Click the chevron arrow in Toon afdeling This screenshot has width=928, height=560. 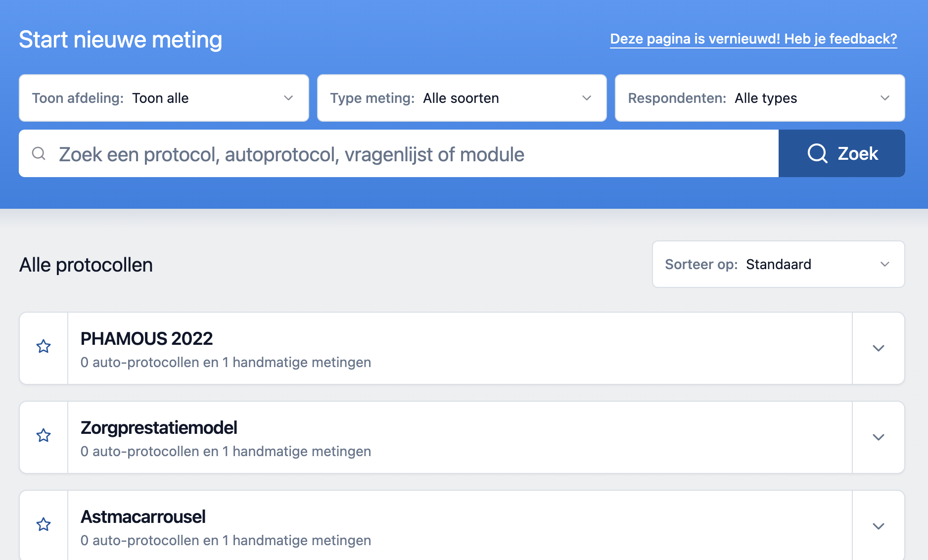coord(288,98)
